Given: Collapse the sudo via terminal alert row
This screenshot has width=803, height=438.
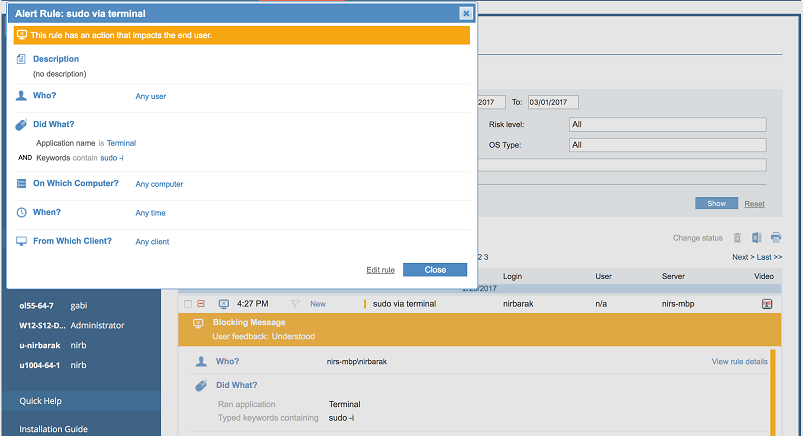Looking at the screenshot, I should pyautogui.click(x=201, y=304).
